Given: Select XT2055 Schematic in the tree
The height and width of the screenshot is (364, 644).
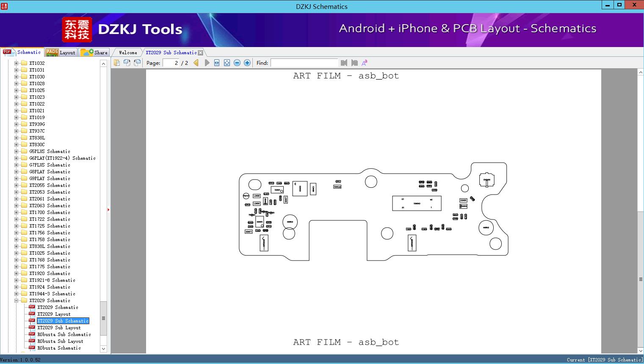Looking at the screenshot, I should tap(50, 185).
